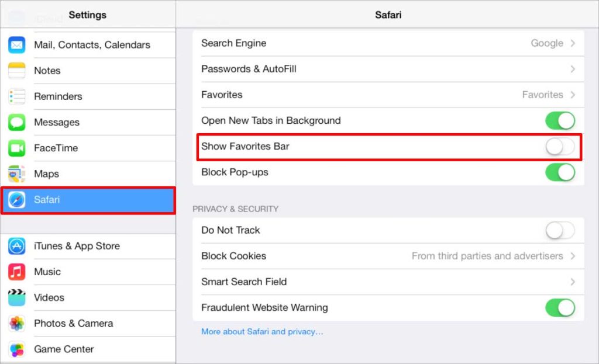
Task: Open Passwords & AutoFill chevron
Action: coord(573,69)
